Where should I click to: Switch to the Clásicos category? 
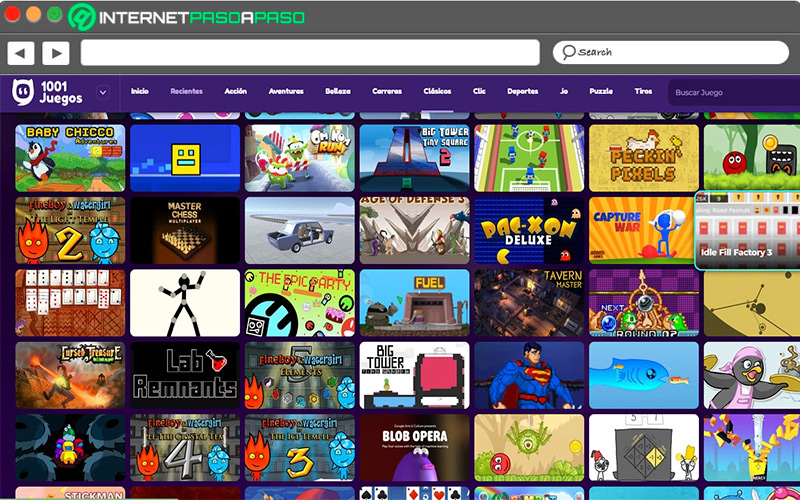point(437,91)
